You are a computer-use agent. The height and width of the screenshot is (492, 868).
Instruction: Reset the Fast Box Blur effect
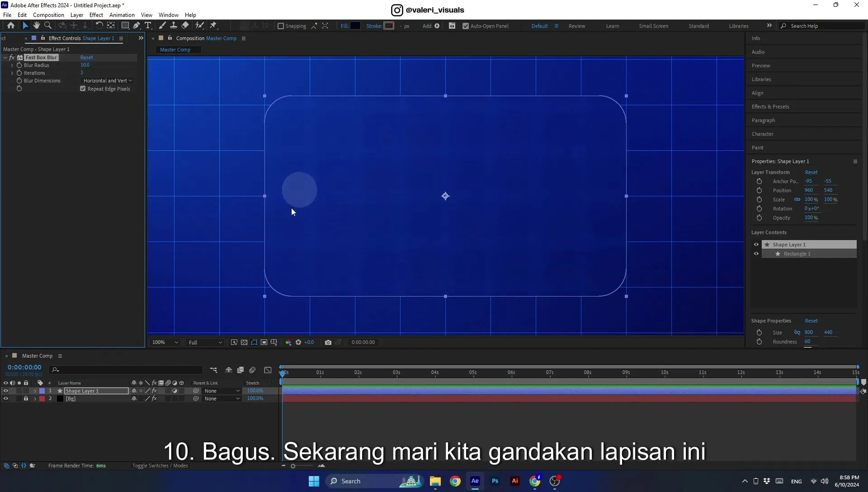pyautogui.click(x=87, y=57)
